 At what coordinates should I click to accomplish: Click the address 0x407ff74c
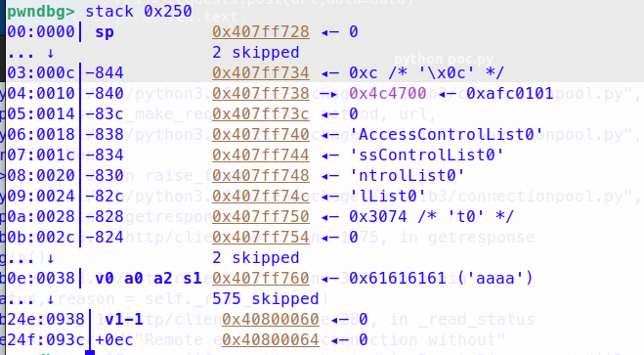click(x=260, y=197)
